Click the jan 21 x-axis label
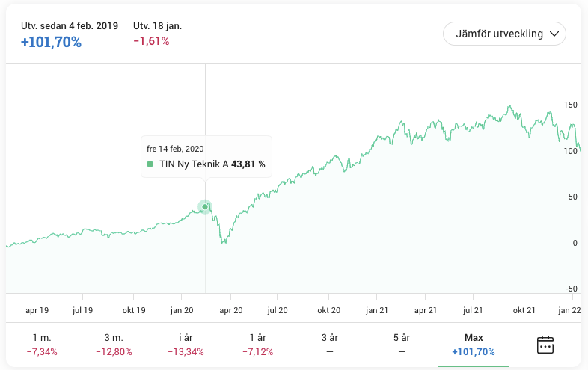Viewport: 588px width, 370px height. pyautogui.click(x=377, y=309)
